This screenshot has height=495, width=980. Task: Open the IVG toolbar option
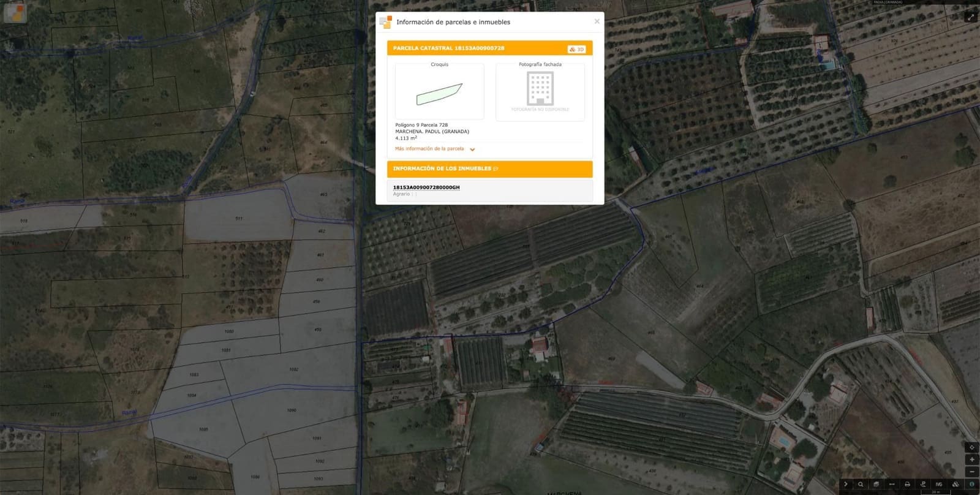point(938,485)
